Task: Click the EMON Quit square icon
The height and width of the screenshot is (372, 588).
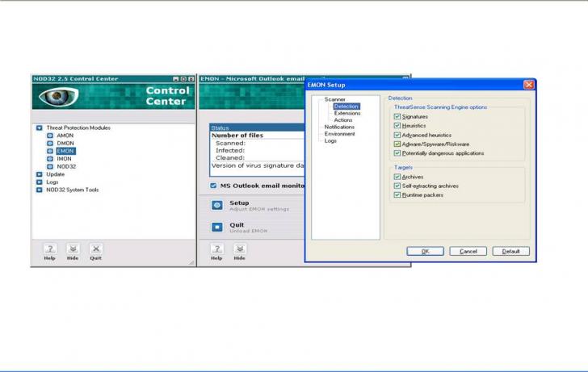Action: [217, 227]
